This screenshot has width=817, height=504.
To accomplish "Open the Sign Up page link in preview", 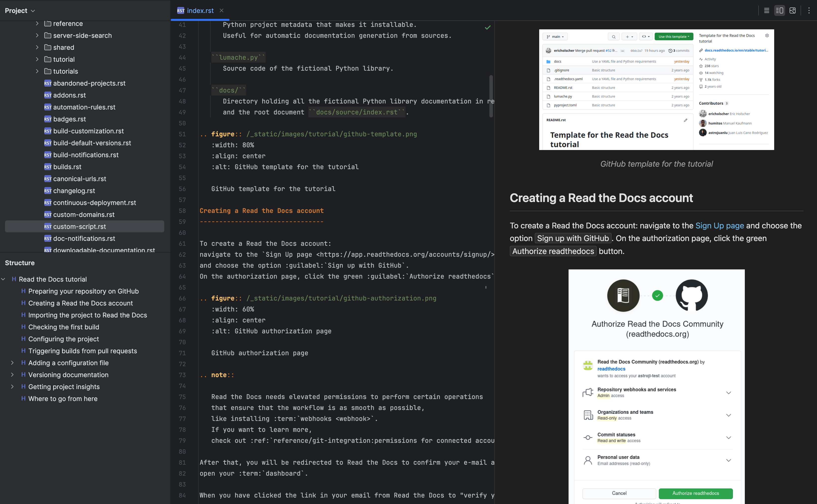I will tap(719, 225).
